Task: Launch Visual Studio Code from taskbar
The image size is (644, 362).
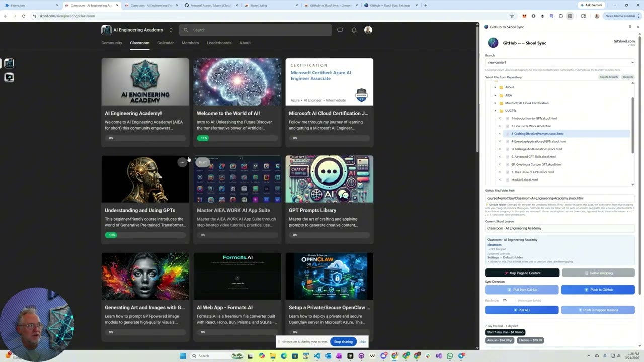Action: click(x=317, y=356)
